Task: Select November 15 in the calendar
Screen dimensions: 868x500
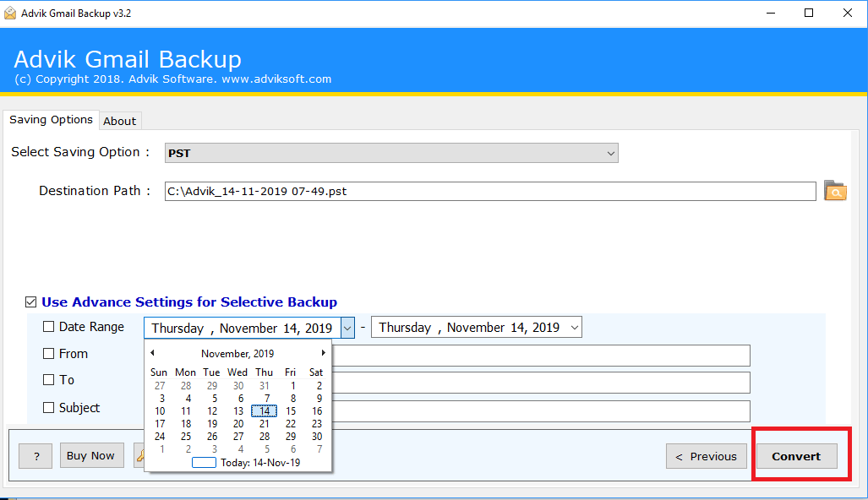Action: (x=291, y=411)
